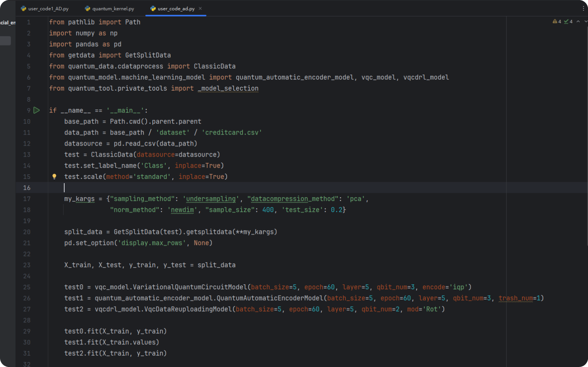Open the editor tabs kebab menu

pyautogui.click(x=583, y=8)
